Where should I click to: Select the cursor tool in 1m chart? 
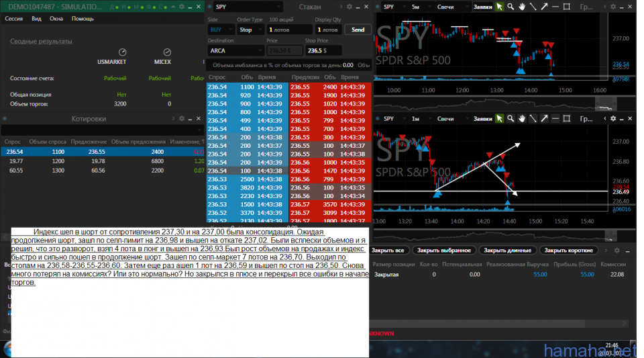(x=499, y=118)
